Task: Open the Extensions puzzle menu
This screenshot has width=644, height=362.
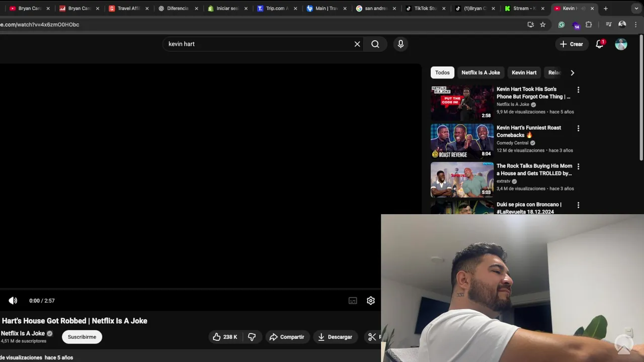Action: coord(589,24)
